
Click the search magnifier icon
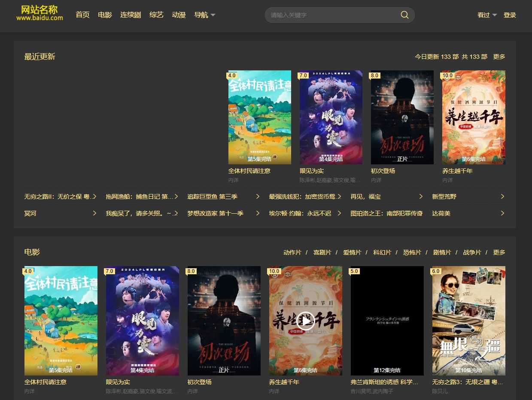click(404, 15)
